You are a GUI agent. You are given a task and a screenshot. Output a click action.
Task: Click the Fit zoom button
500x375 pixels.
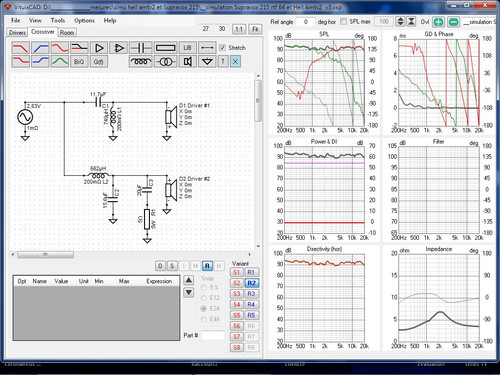(255, 29)
